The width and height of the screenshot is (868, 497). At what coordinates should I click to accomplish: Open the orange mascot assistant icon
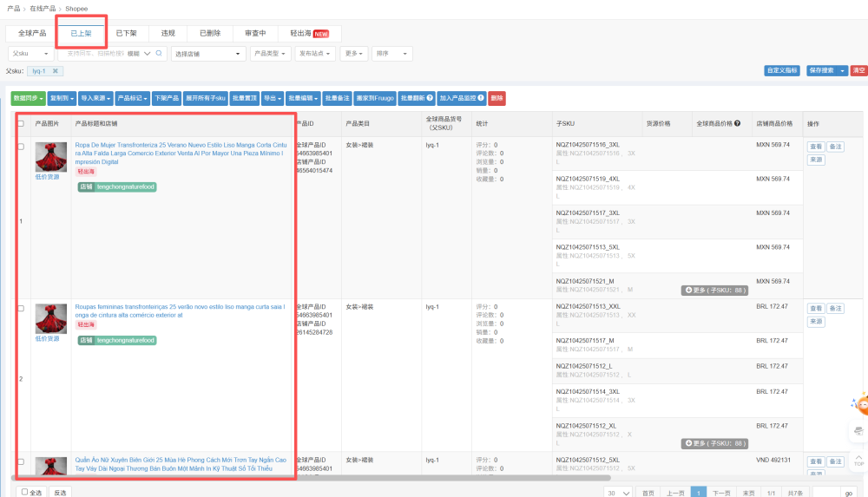(x=860, y=404)
